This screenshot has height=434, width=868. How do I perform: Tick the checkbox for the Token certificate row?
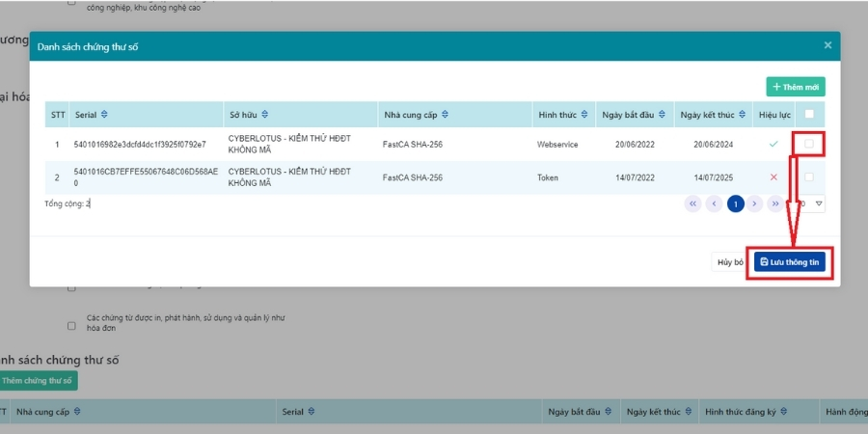[809, 176]
